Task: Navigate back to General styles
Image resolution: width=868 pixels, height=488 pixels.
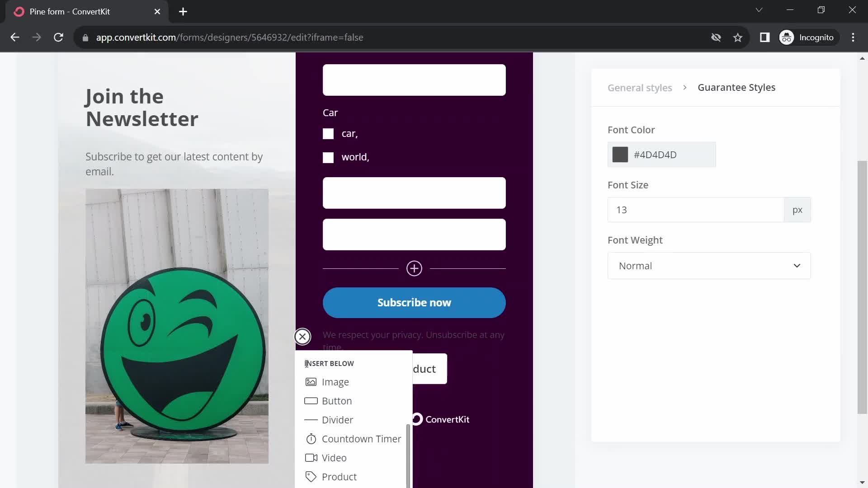Action: coord(640,88)
